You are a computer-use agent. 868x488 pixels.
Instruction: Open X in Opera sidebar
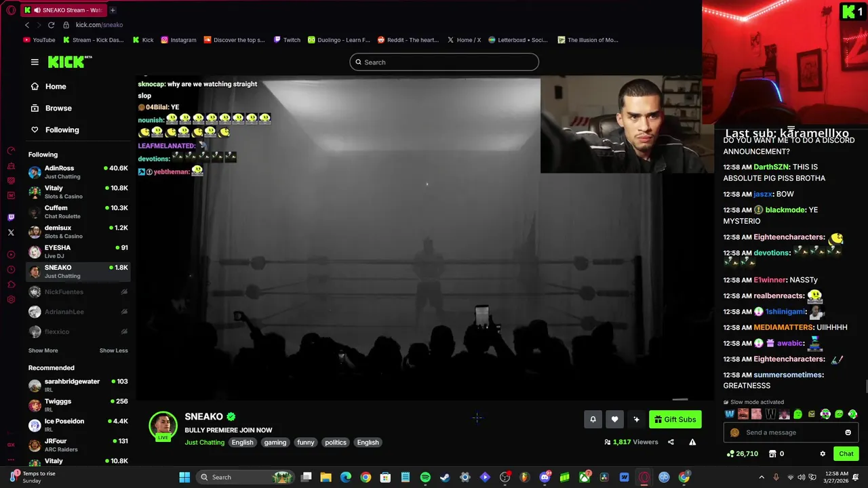[11, 232]
